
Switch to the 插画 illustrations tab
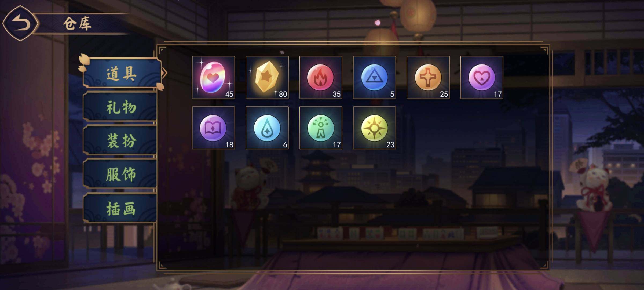coord(120,208)
